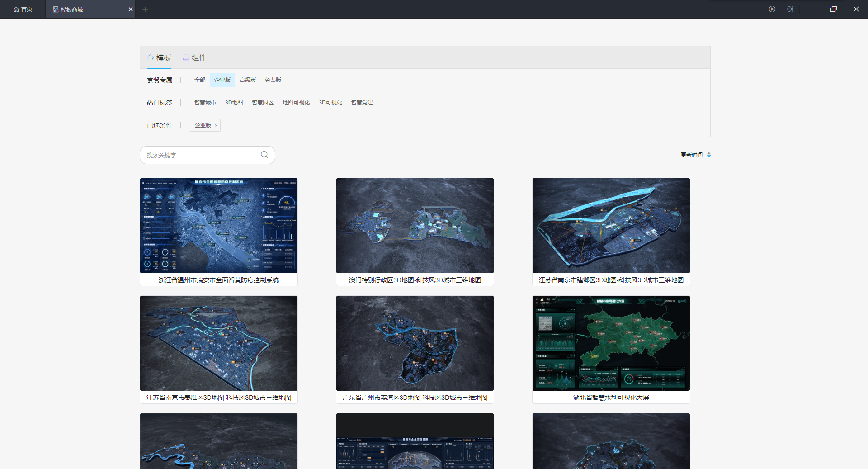868x469 pixels.
Task: Open 澳门特别行政区3D地图 thumbnail
Action: point(415,226)
